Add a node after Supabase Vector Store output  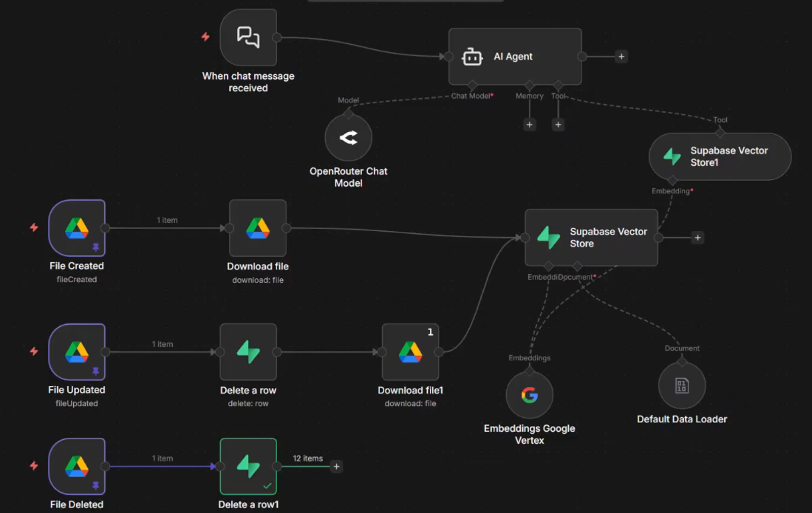coord(698,237)
